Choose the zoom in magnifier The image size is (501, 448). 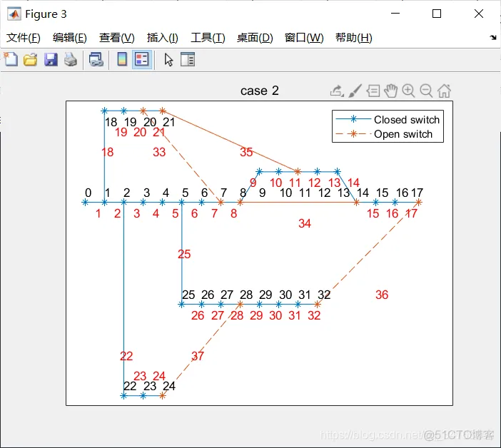click(408, 91)
